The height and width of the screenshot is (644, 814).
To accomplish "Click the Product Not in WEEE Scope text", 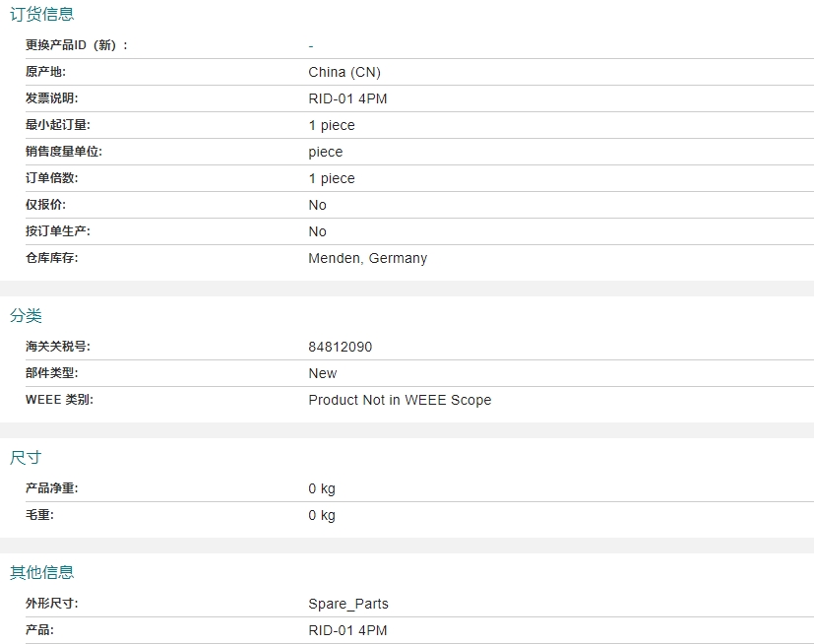I will [x=399, y=400].
